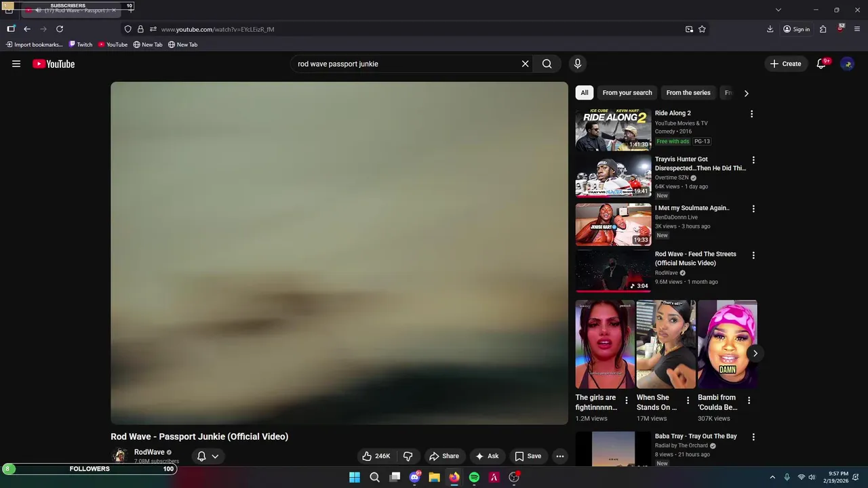Show site tracking protection shield
The image size is (868, 488).
pos(127,29)
